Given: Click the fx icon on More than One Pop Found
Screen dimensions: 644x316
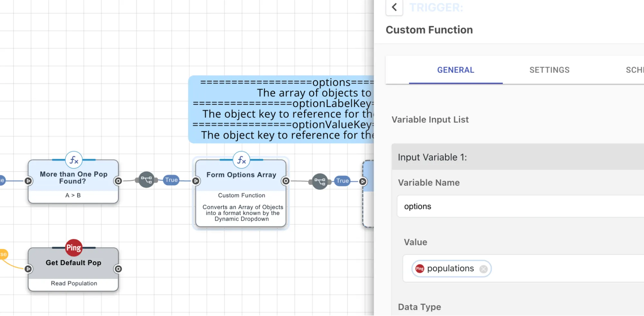Looking at the screenshot, I should point(74,160).
